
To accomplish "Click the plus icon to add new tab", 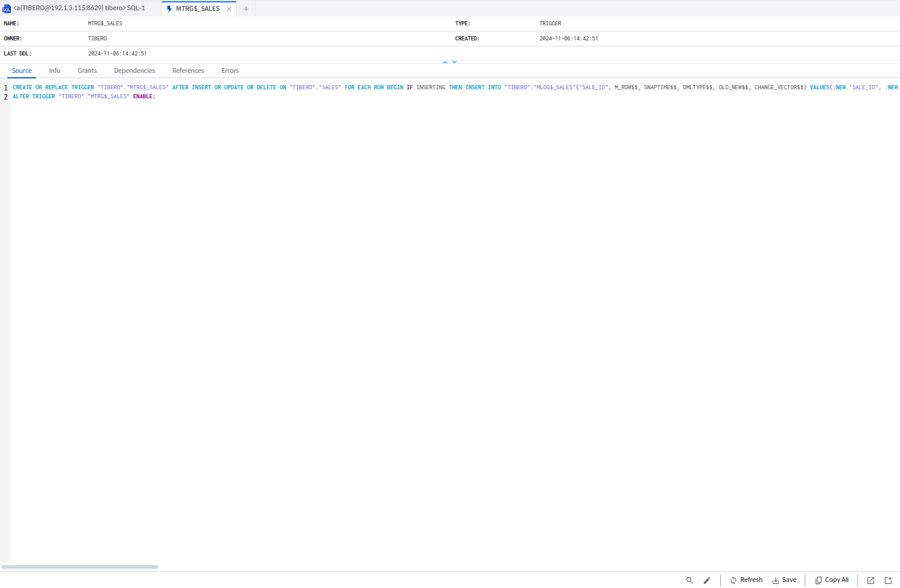I will 246,9.
